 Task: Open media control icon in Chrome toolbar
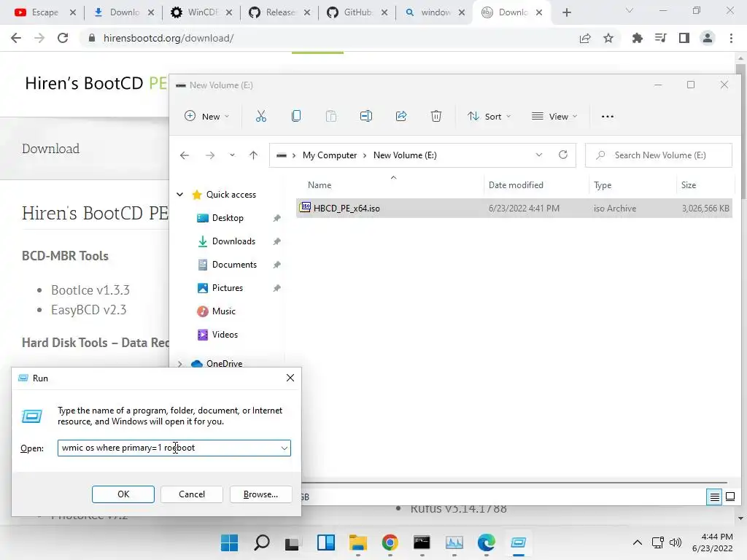[x=660, y=38]
